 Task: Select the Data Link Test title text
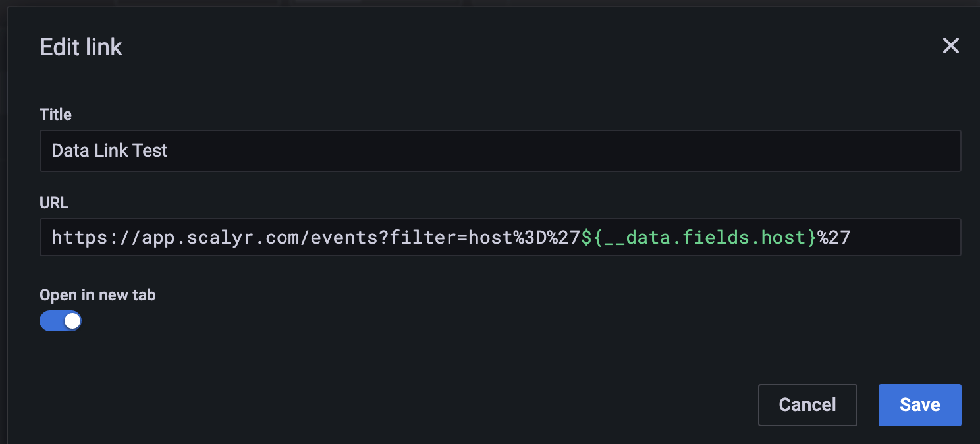coord(109,151)
